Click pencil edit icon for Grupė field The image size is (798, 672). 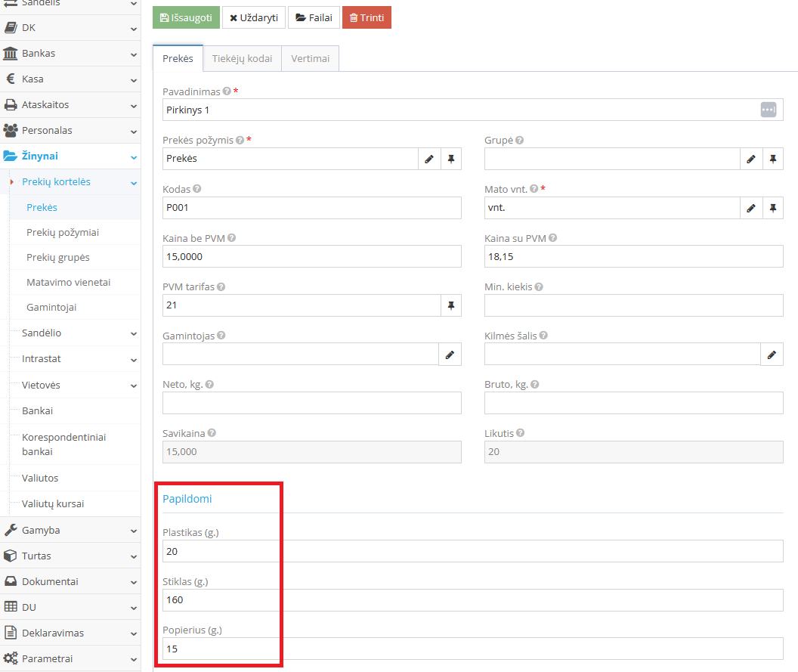point(750,159)
